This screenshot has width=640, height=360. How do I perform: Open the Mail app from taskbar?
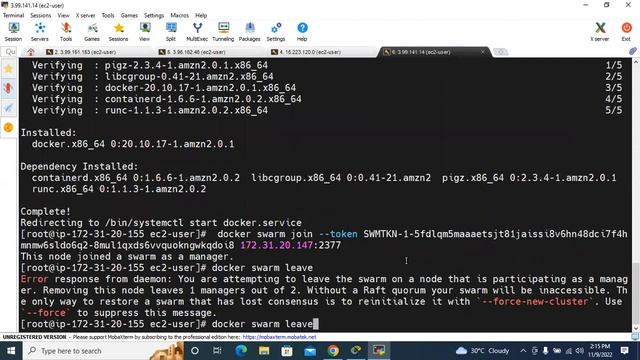(x=310, y=351)
